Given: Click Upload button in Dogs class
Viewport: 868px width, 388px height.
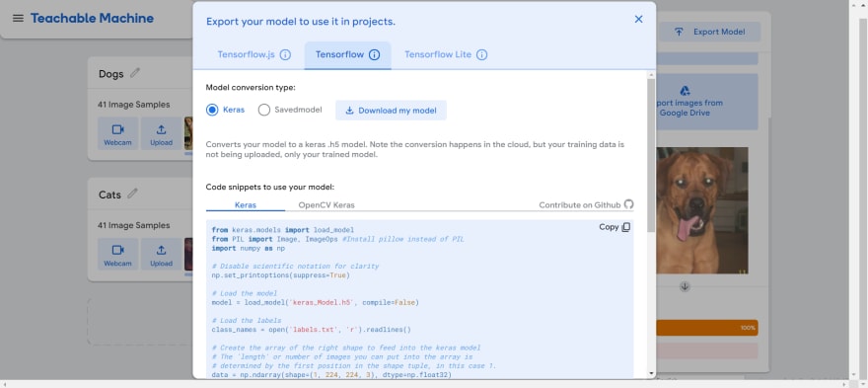Looking at the screenshot, I should pos(161,133).
